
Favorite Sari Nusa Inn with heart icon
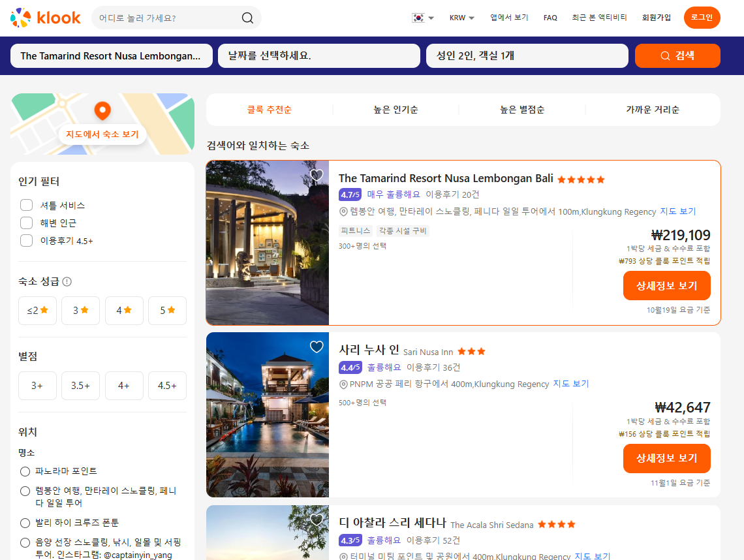(317, 347)
